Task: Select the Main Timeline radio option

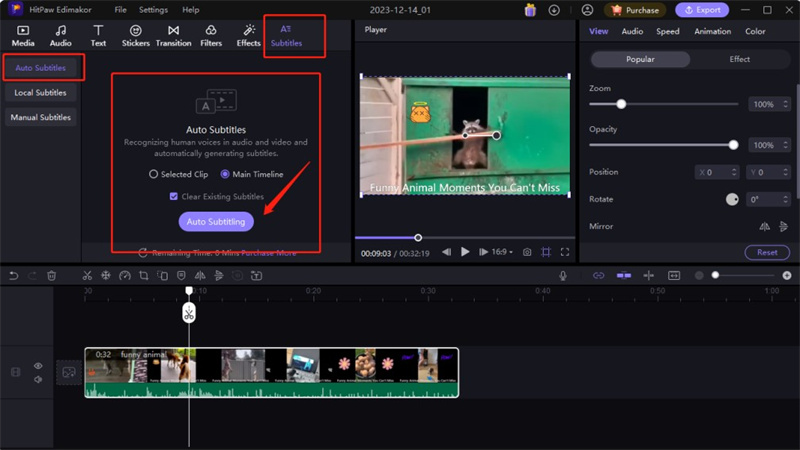Action: [225, 174]
